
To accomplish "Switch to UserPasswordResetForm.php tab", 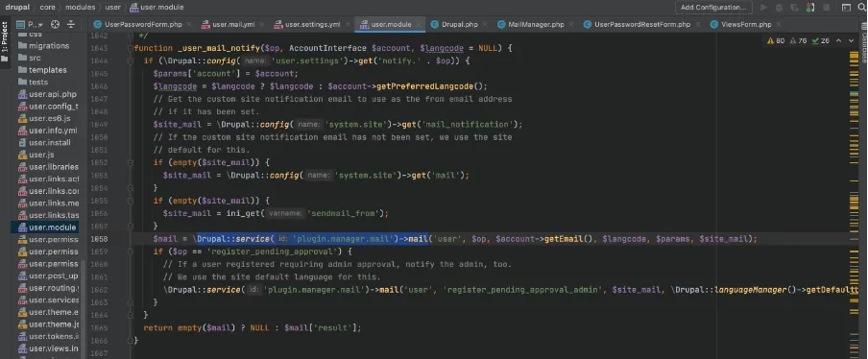I will click(x=637, y=24).
